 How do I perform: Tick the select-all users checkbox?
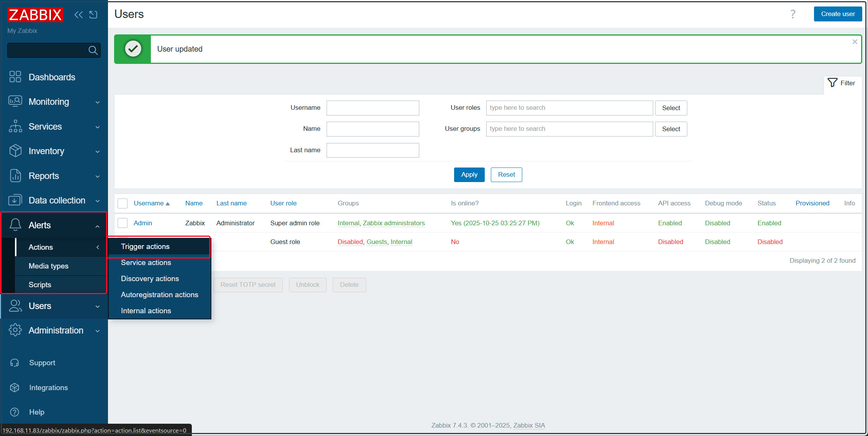123,203
